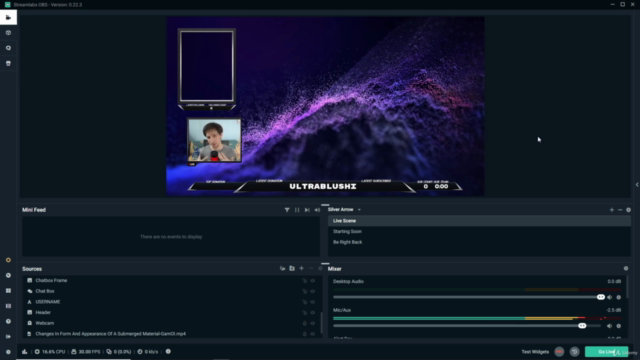Screen dimensions: 640x360
Task: Toggle visibility of Chatbox Frame source
Action: (x=313, y=281)
